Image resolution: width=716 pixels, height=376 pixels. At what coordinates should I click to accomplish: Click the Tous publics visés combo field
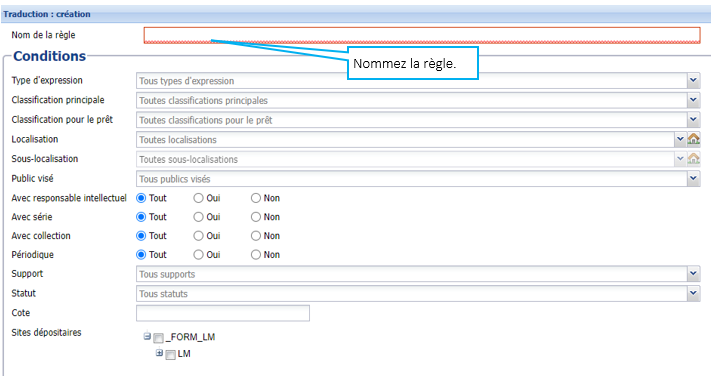[411, 179]
